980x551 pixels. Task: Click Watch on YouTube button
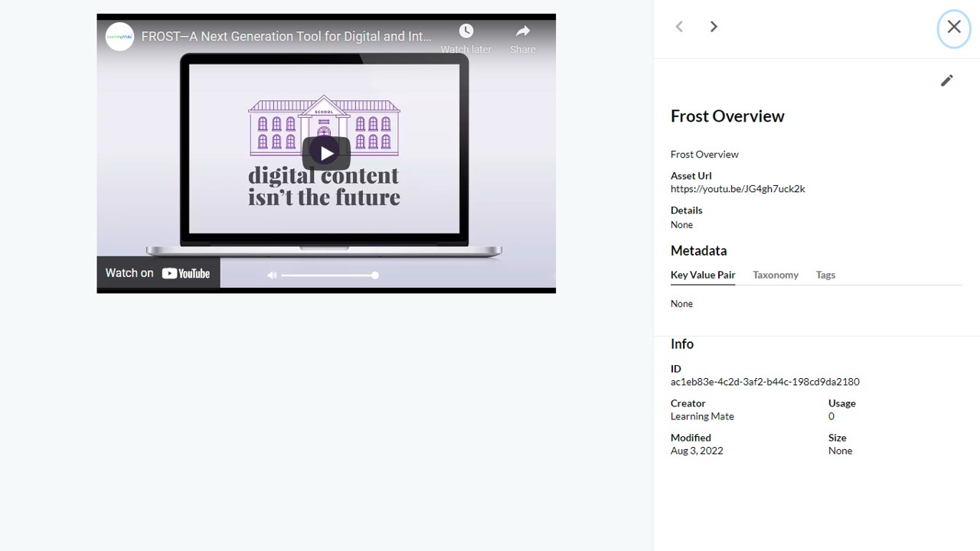158,273
